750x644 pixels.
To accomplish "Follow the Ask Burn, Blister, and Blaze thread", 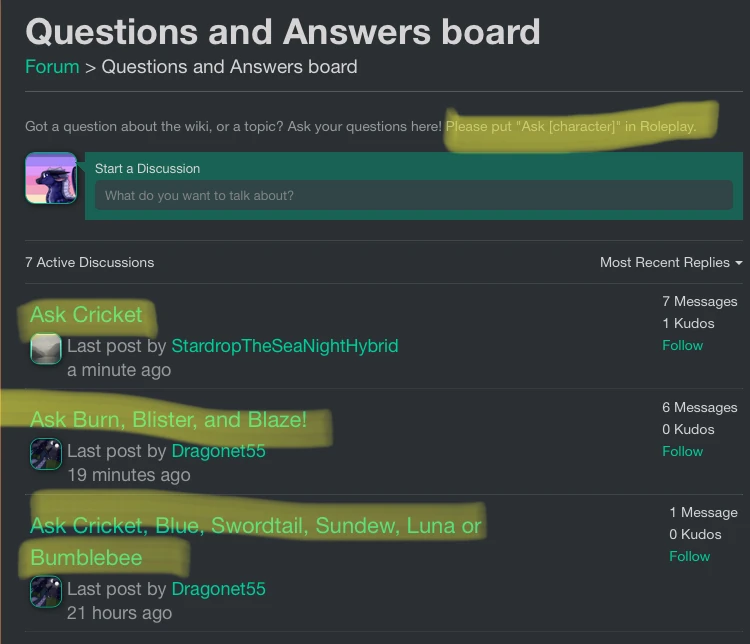I will click(682, 451).
